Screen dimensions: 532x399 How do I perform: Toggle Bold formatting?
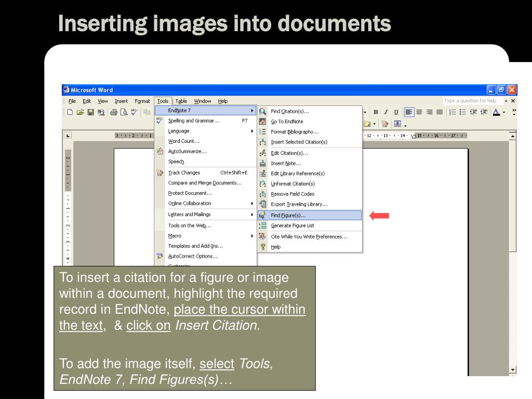pos(376,112)
